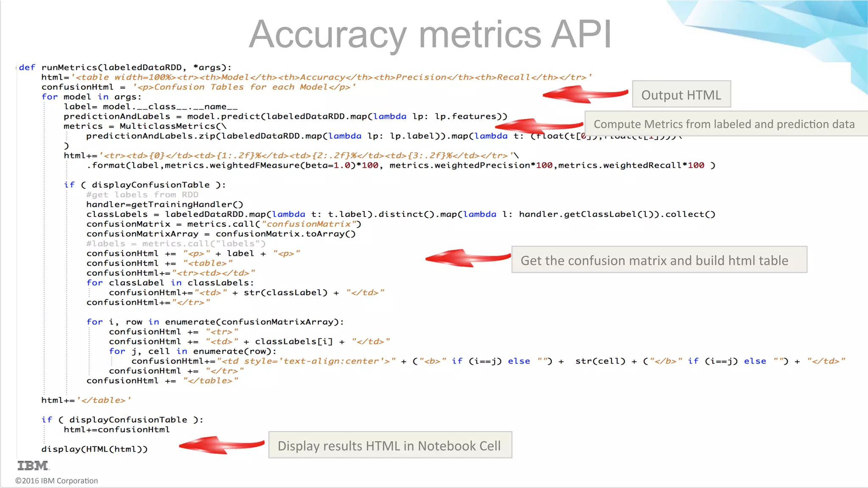Click the 'Get the confusion matrix and build html table' callout

coord(659,260)
